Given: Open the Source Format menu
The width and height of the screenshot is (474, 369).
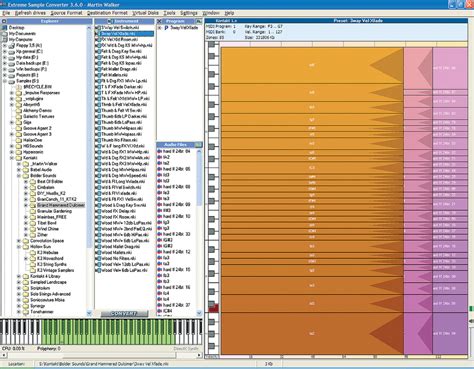Looking at the screenshot, I should point(66,13).
